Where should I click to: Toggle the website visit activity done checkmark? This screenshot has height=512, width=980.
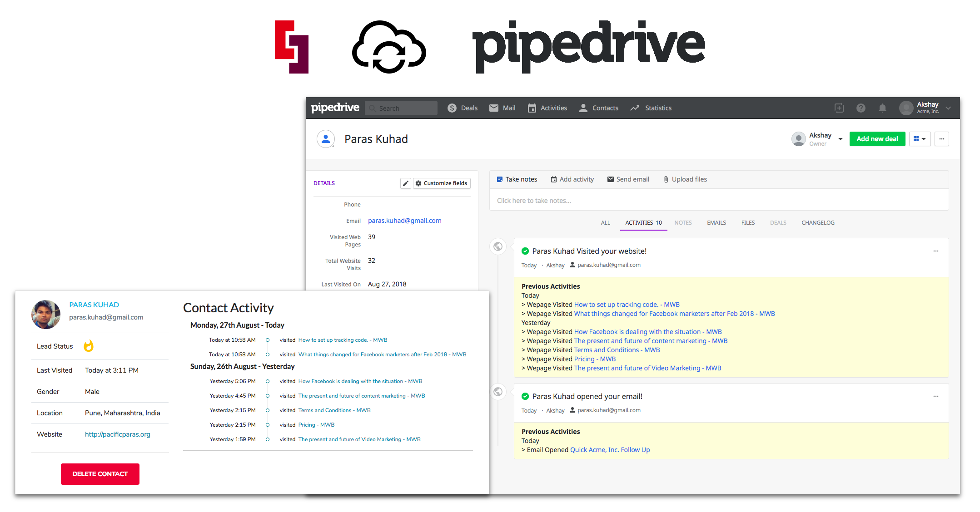[x=525, y=251]
